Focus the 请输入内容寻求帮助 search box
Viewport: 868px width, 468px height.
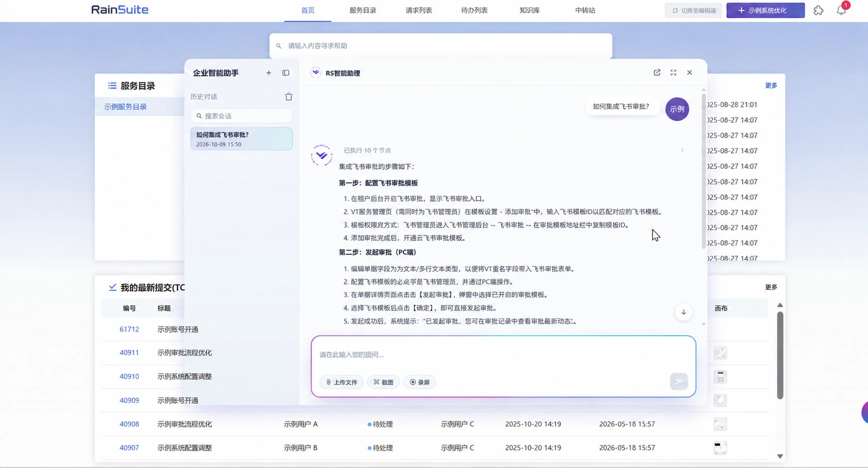(441, 46)
